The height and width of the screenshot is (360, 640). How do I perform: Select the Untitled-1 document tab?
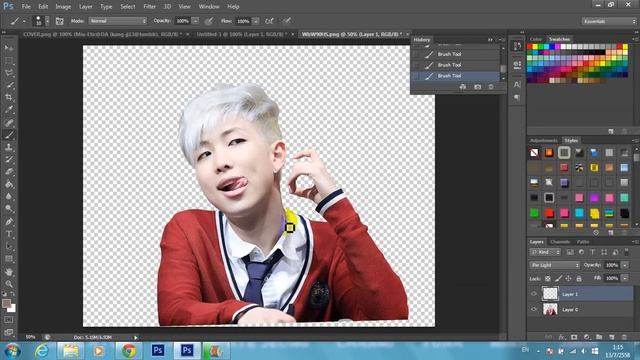tap(242, 34)
